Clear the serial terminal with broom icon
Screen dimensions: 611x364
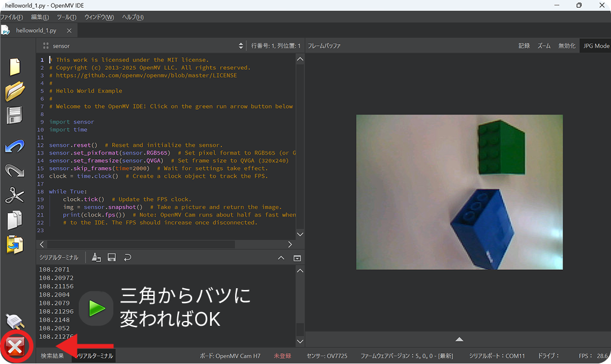coord(96,258)
